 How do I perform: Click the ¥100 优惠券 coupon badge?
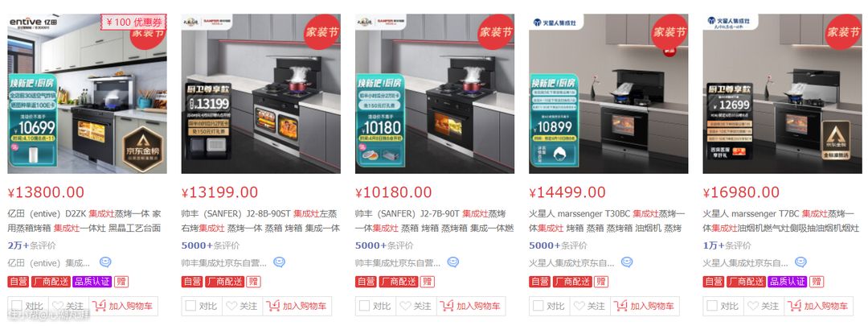pyautogui.click(x=133, y=23)
